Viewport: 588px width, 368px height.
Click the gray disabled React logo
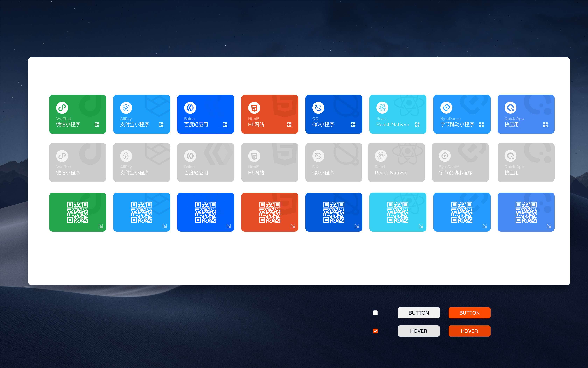(381, 156)
